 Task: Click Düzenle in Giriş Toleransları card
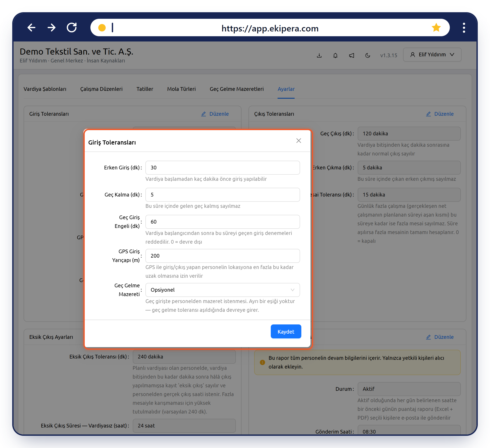tap(215, 114)
